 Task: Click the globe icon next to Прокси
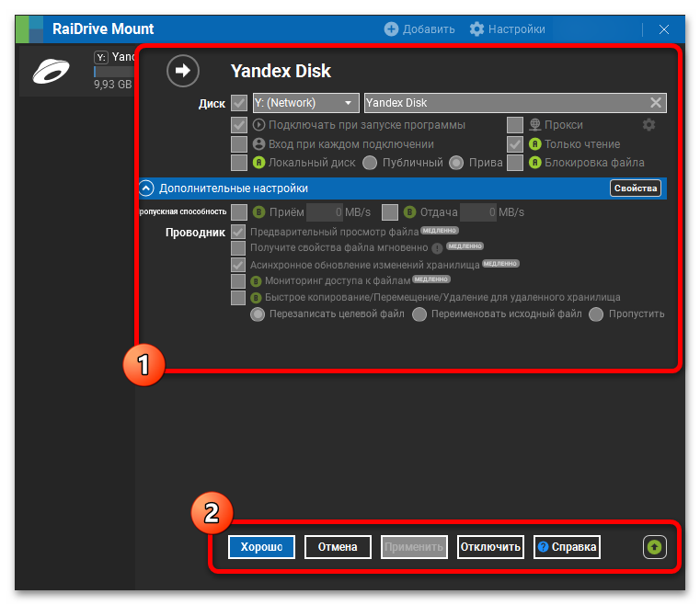click(x=534, y=124)
